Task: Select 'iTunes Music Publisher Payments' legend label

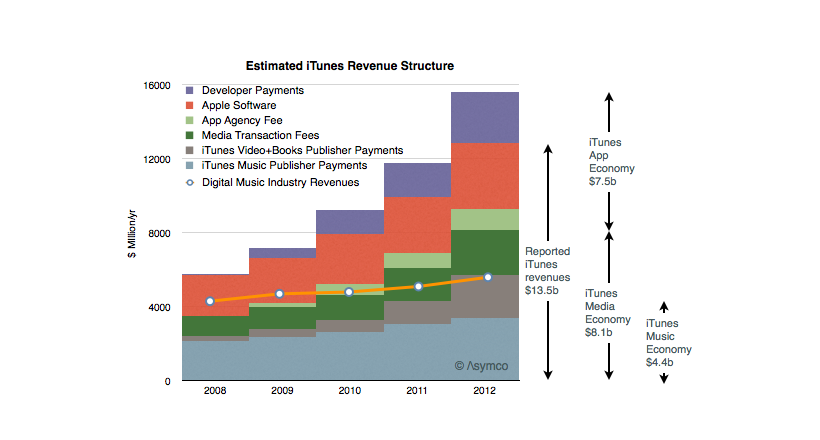Action: coord(284,165)
